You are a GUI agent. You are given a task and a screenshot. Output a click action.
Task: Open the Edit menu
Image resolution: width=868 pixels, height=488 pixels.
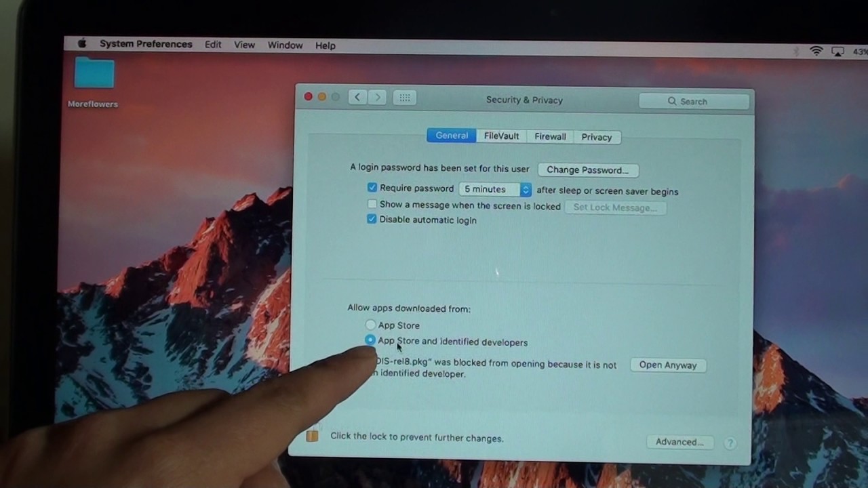coord(213,45)
